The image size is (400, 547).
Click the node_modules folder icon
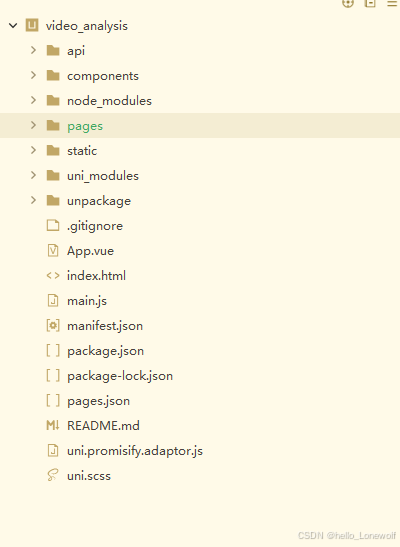pos(53,100)
